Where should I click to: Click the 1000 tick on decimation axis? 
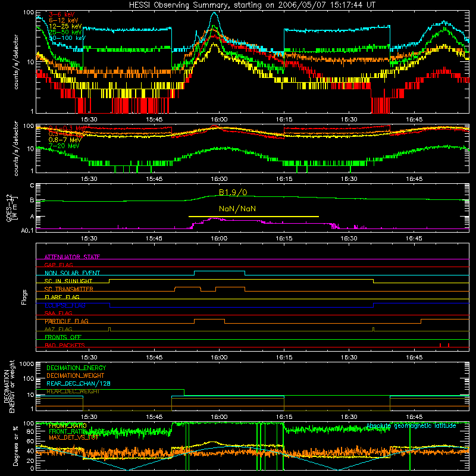[27, 364]
